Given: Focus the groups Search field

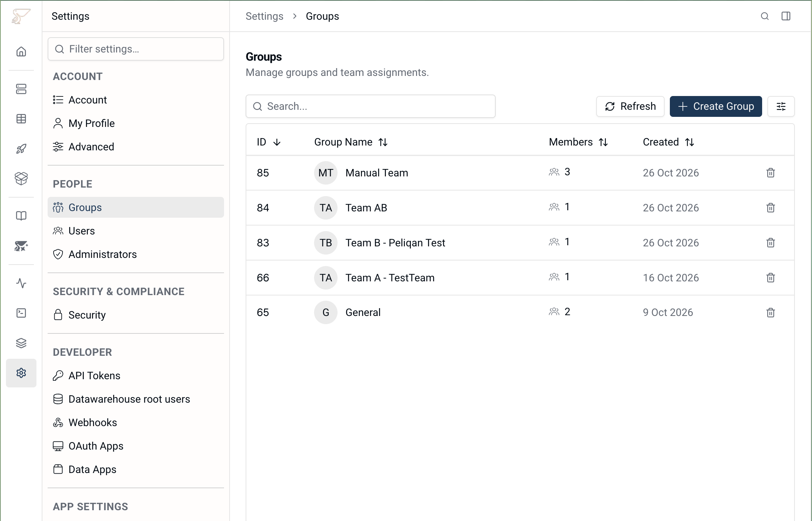Looking at the screenshot, I should (x=371, y=106).
